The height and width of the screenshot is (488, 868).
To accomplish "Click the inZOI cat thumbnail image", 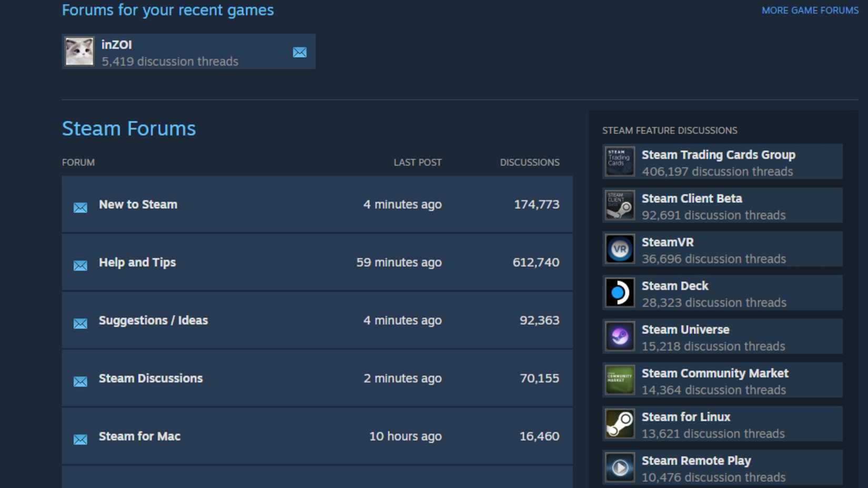I will coord(79,51).
